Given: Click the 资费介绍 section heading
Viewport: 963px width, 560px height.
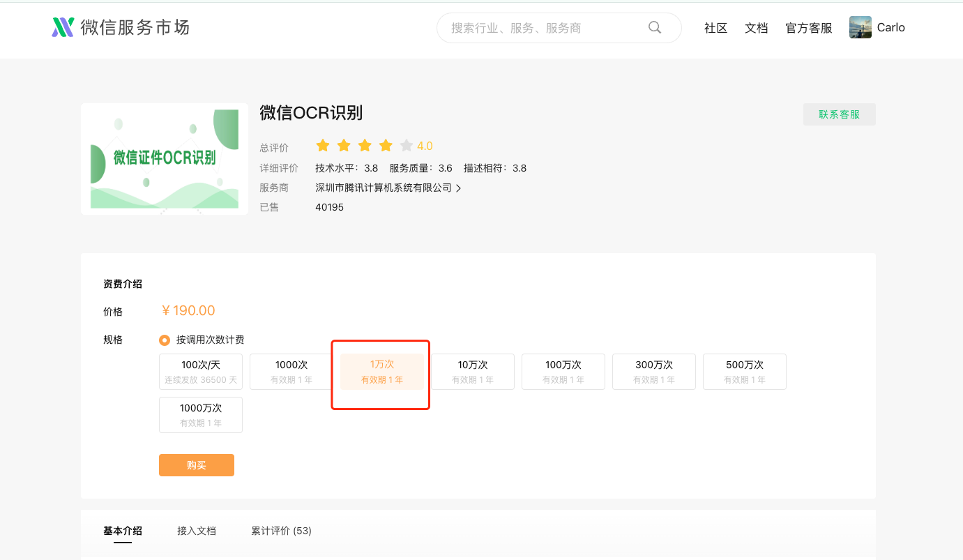Looking at the screenshot, I should 123,284.
